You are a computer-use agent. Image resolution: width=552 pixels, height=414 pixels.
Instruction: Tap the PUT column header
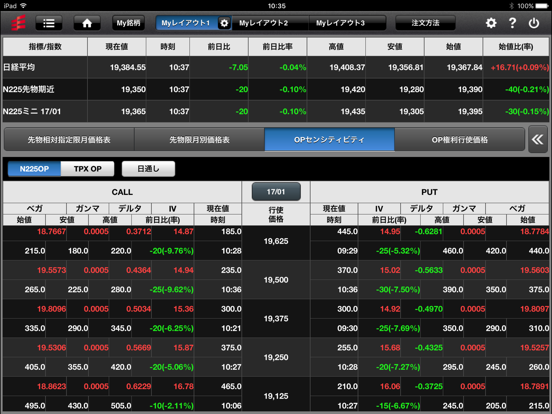point(429,192)
